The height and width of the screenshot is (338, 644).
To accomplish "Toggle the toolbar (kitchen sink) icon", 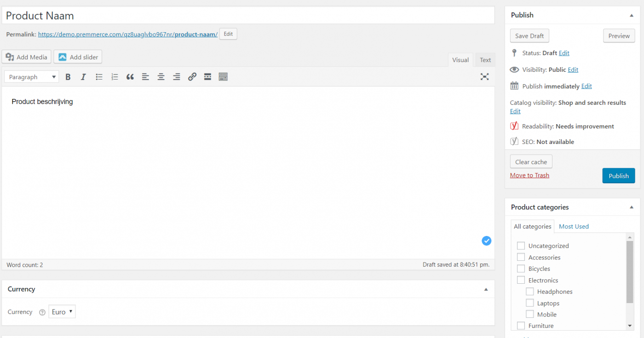I will click(223, 77).
